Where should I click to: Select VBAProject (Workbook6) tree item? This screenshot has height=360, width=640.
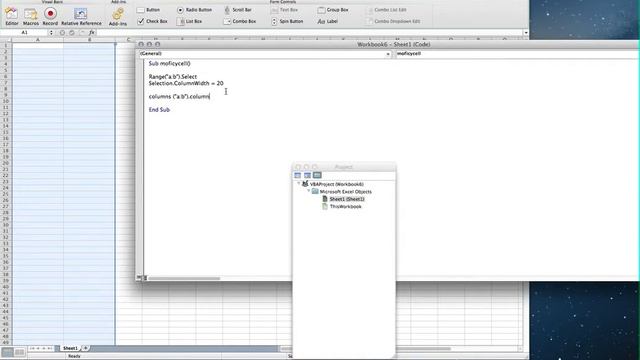point(336,184)
